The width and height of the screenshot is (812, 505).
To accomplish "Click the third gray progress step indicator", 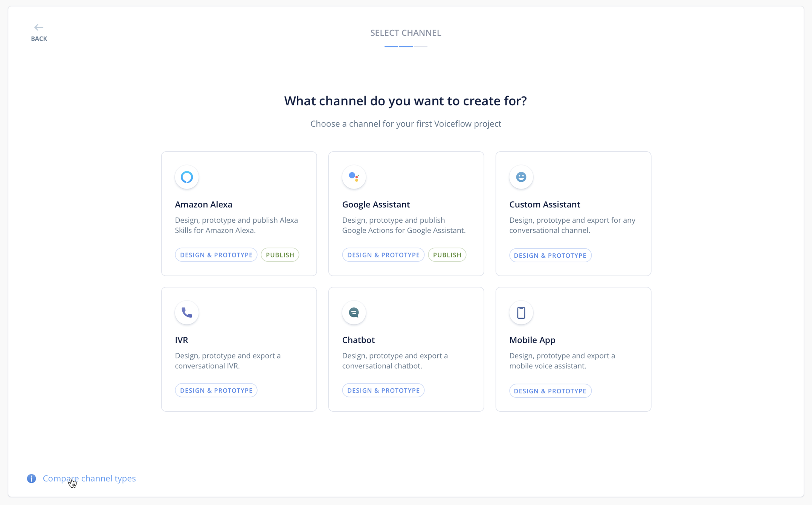I will pyautogui.click(x=421, y=46).
